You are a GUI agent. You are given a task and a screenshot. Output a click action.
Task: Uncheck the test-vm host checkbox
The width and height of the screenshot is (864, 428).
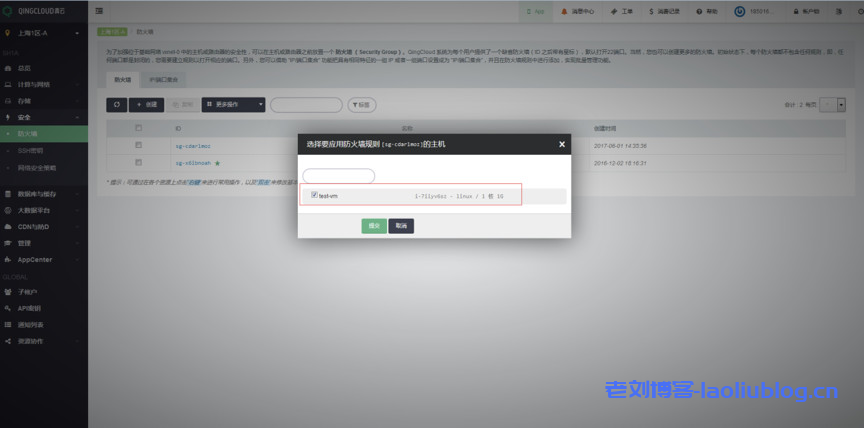coord(314,195)
